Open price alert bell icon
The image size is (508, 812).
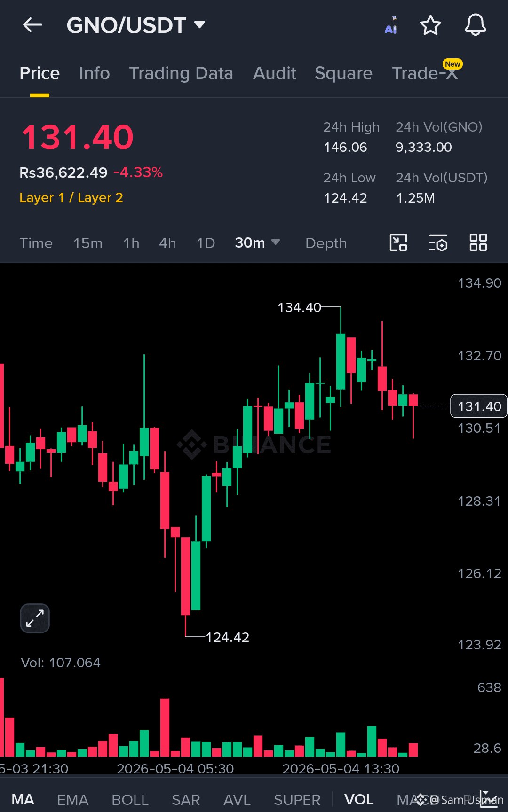(476, 25)
